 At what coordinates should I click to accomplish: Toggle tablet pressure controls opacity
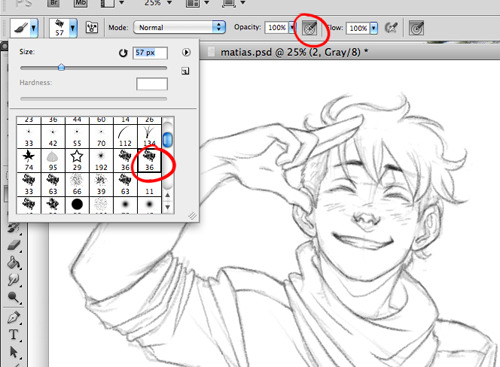coord(309,28)
